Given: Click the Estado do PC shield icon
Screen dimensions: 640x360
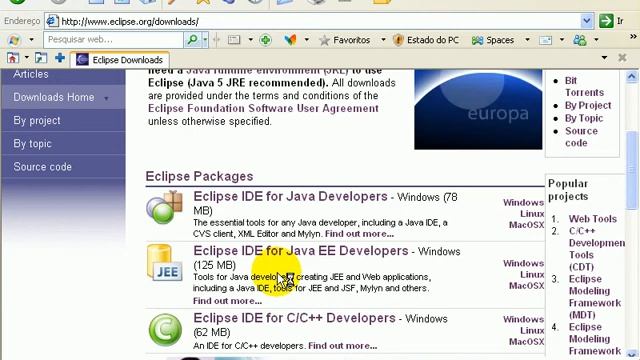Looking at the screenshot, I should click(x=398, y=40).
